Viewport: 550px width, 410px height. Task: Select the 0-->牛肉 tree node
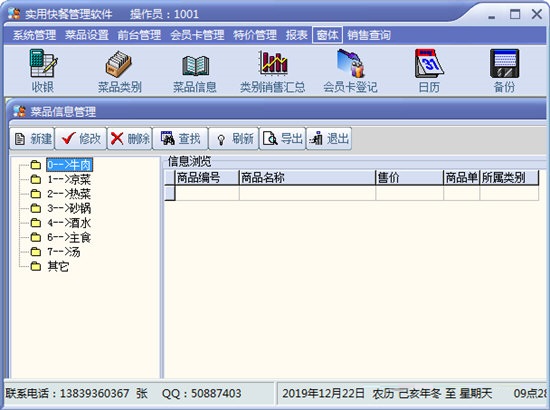69,165
